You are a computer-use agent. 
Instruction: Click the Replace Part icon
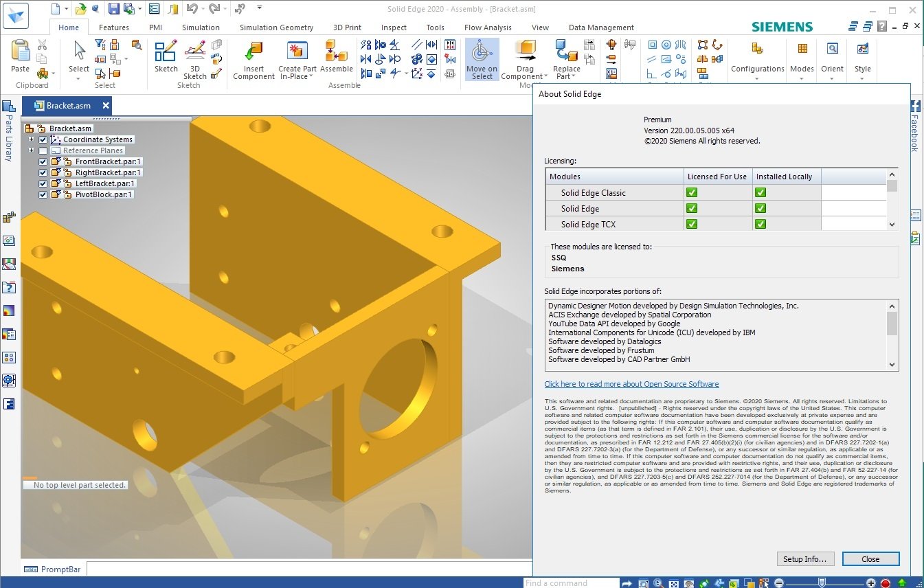point(566,51)
